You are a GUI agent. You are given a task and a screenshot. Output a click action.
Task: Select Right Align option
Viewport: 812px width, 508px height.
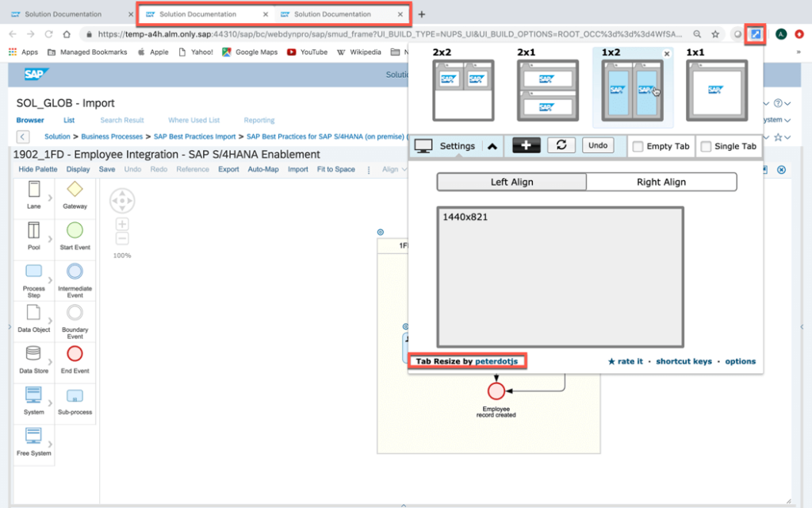661,182
